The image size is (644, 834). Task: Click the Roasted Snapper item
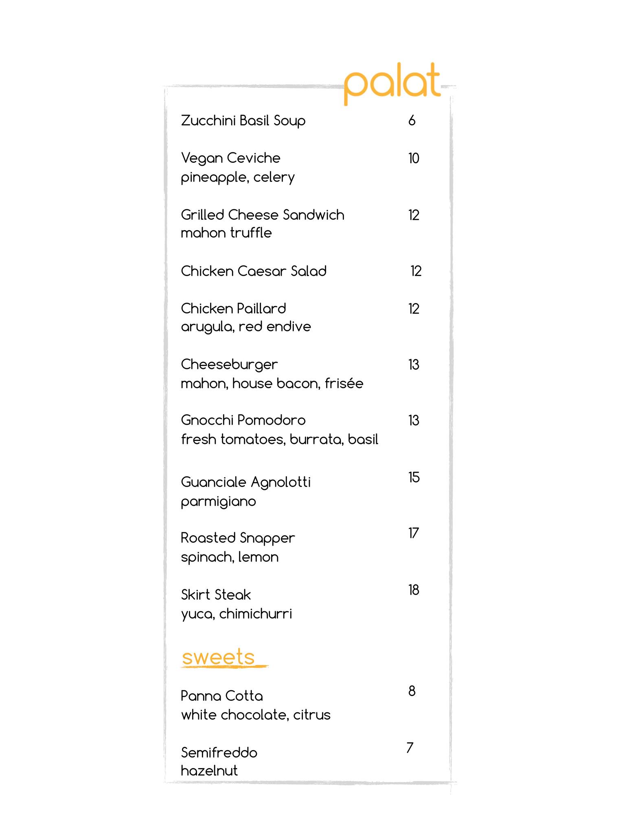tap(238, 538)
